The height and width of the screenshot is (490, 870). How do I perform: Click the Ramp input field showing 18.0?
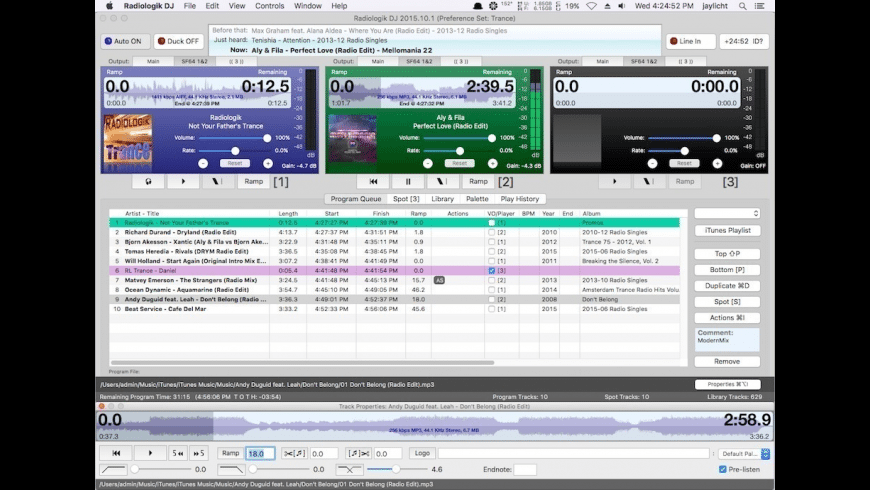260,453
